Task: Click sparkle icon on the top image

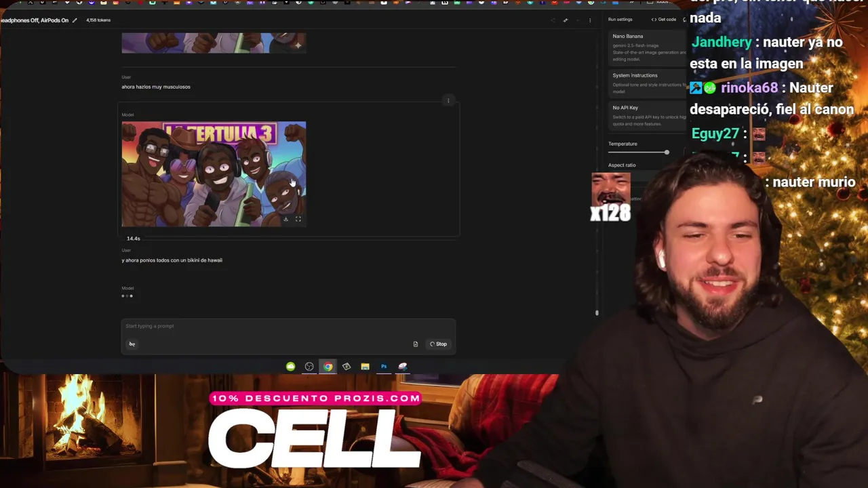Action: pyautogui.click(x=298, y=45)
